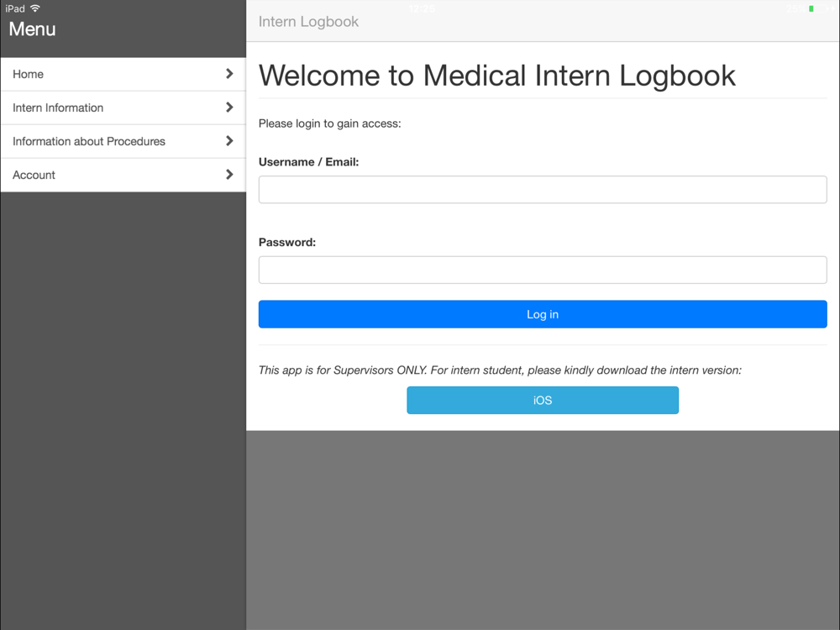Tap the iPad label in the status bar

pyautogui.click(x=15, y=8)
